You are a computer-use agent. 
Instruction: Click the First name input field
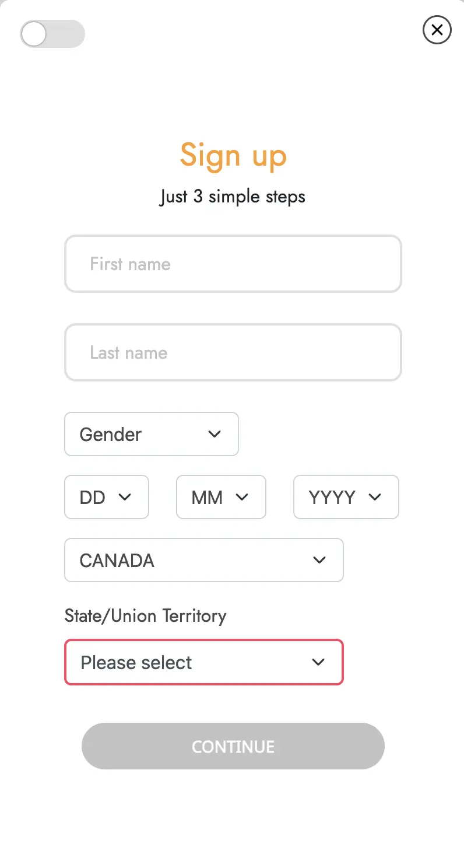(x=233, y=264)
